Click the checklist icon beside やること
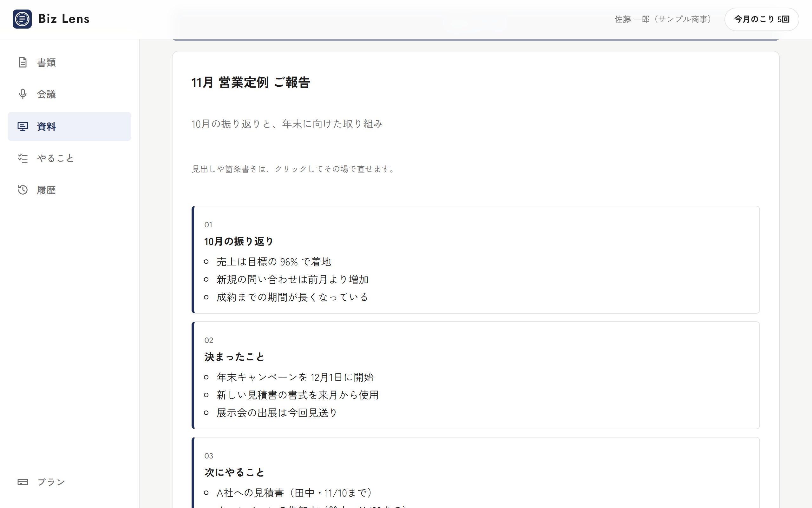The image size is (812, 508). [x=23, y=158]
